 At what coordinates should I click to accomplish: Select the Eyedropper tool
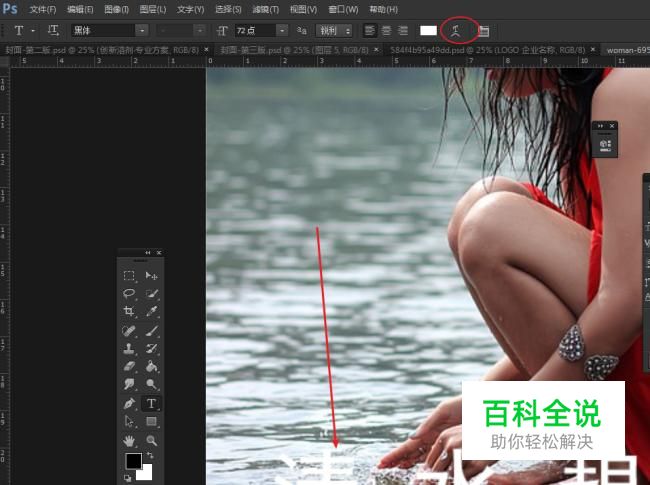click(x=151, y=311)
